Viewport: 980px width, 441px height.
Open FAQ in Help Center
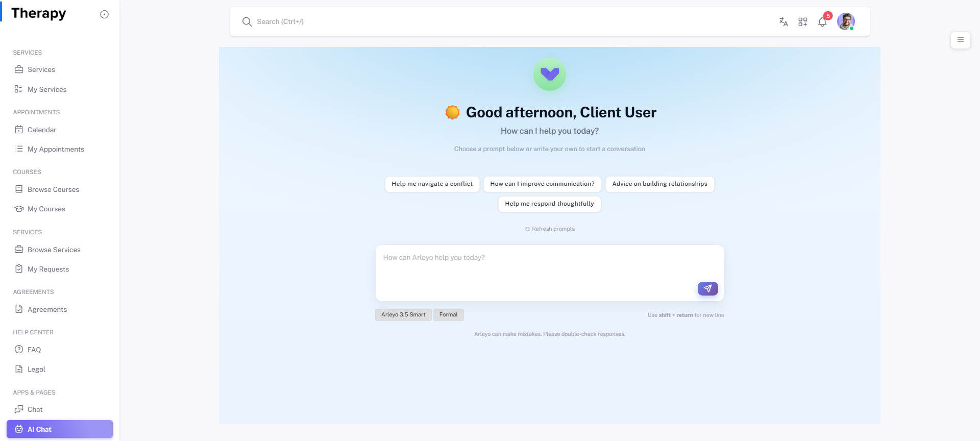pyautogui.click(x=60, y=350)
